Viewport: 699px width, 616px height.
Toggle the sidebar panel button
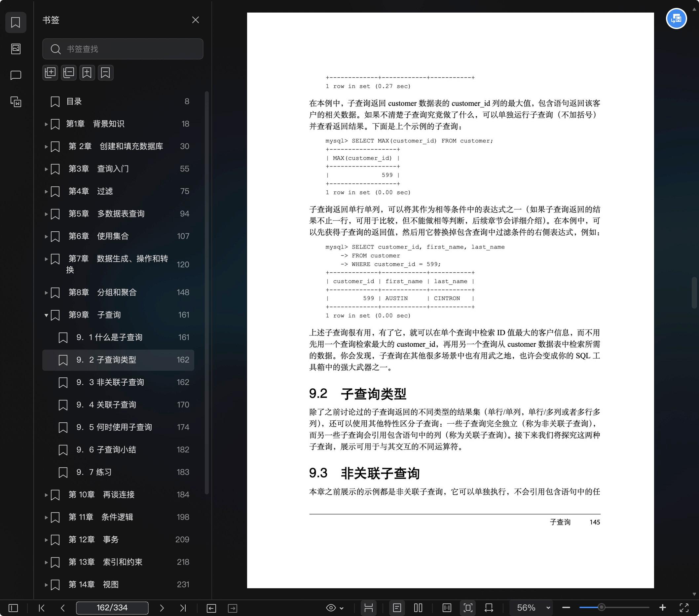pos(13,608)
